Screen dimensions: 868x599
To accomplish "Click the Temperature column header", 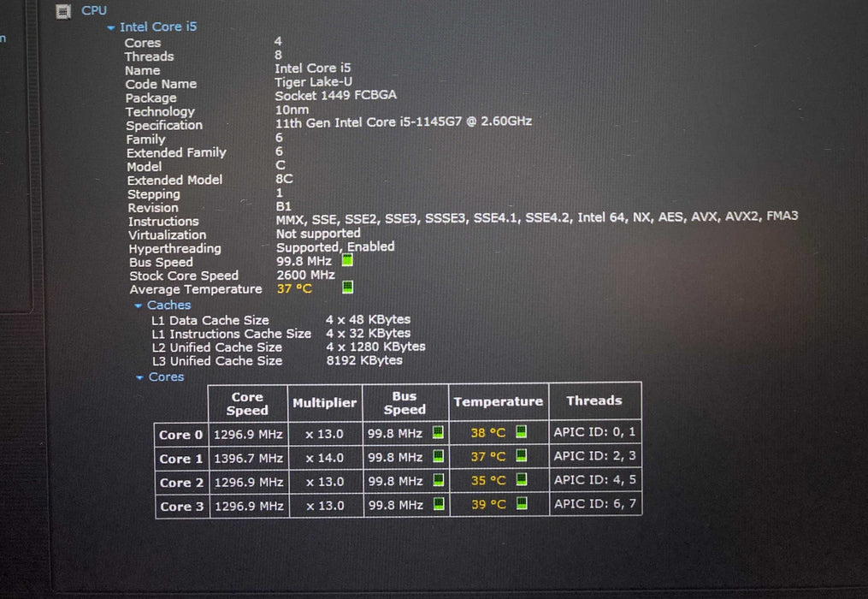I will coord(499,401).
